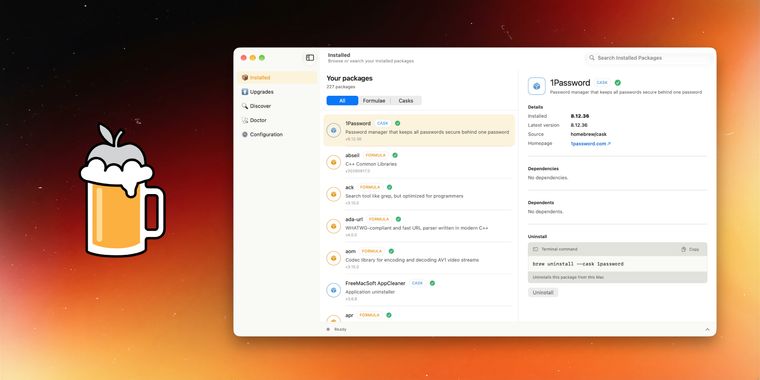Click the Ready status dot in status bar
The image size is (760, 380).
pyautogui.click(x=328, y=329)
